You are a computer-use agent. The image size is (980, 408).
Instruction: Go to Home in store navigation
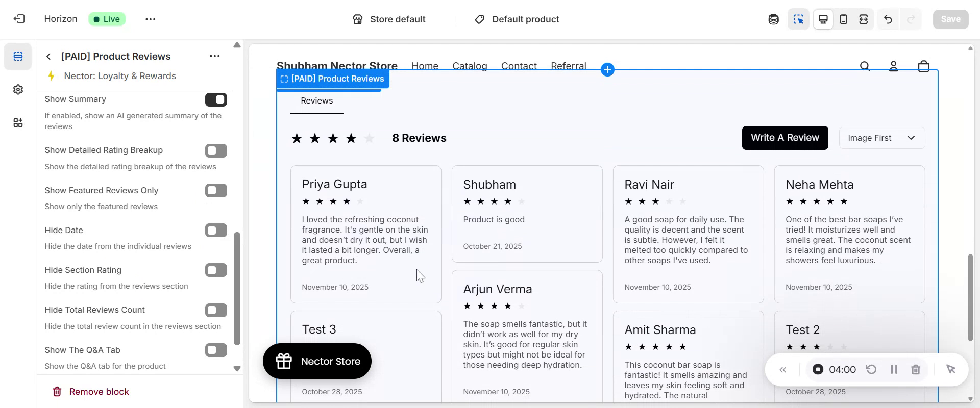(425, 66)
